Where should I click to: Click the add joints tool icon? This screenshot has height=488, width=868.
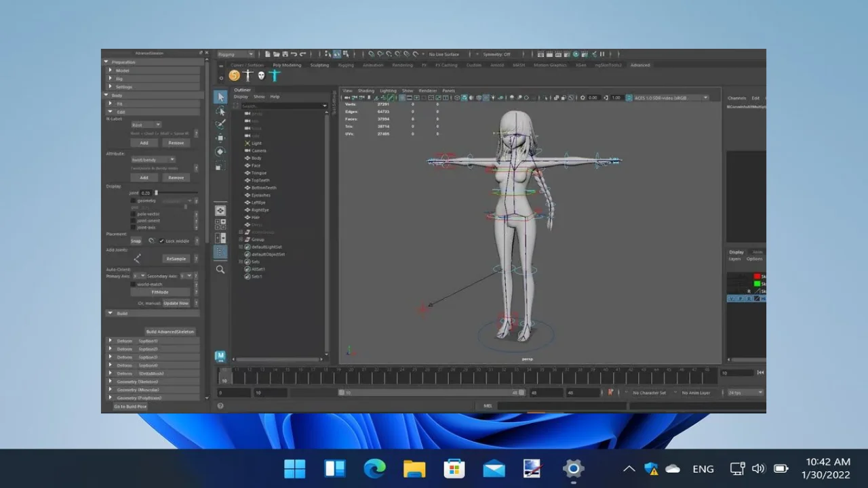click(138, 258)
